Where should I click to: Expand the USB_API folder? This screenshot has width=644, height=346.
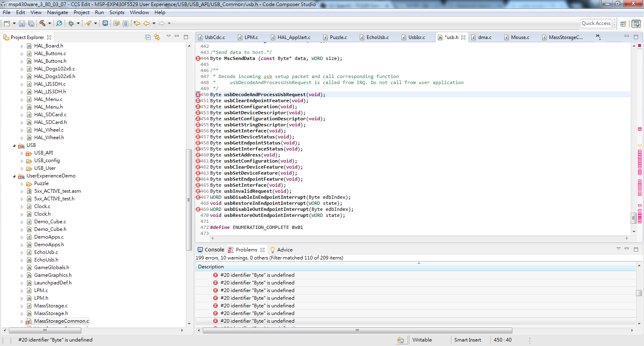coord(22,153)
